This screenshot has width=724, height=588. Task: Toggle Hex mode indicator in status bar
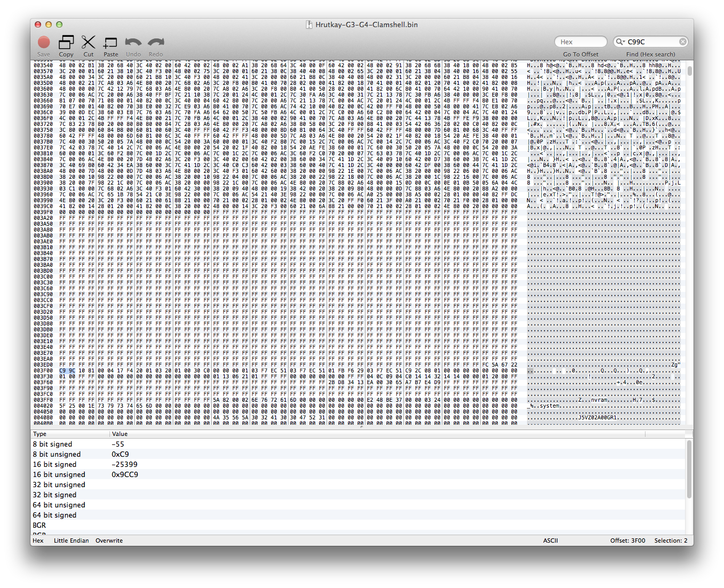point(38,541)
